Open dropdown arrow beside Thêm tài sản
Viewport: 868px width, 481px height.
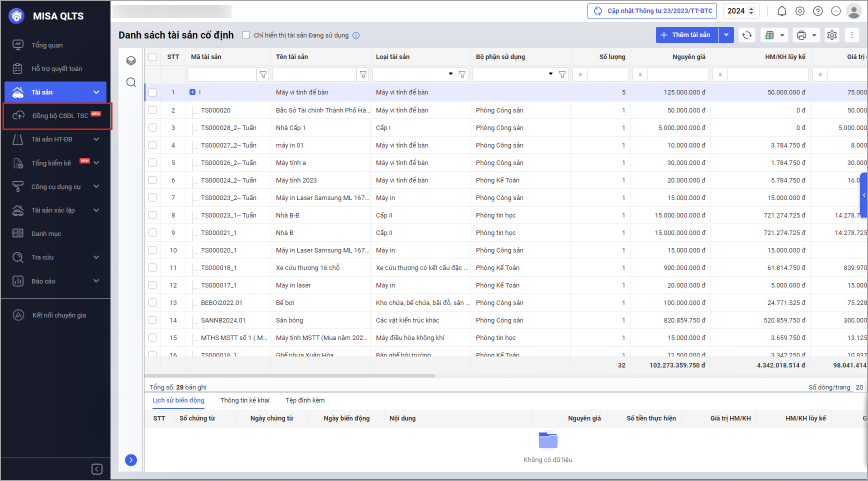(726, 35)
